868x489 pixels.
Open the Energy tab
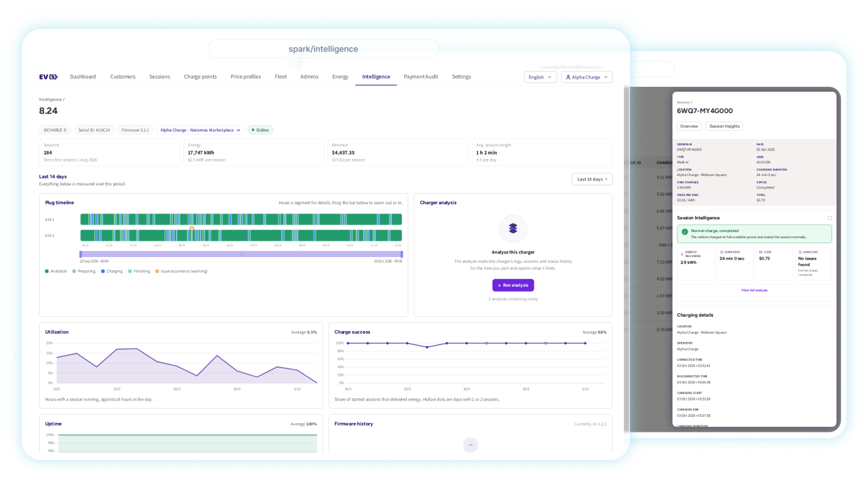[340, 77]
